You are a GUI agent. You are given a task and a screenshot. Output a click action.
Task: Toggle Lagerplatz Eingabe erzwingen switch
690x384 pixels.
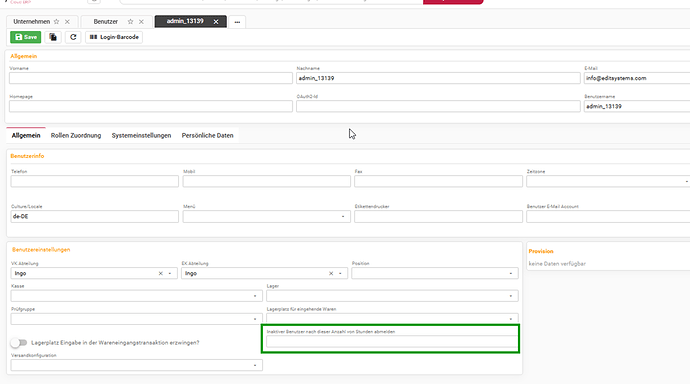(19, 342)
